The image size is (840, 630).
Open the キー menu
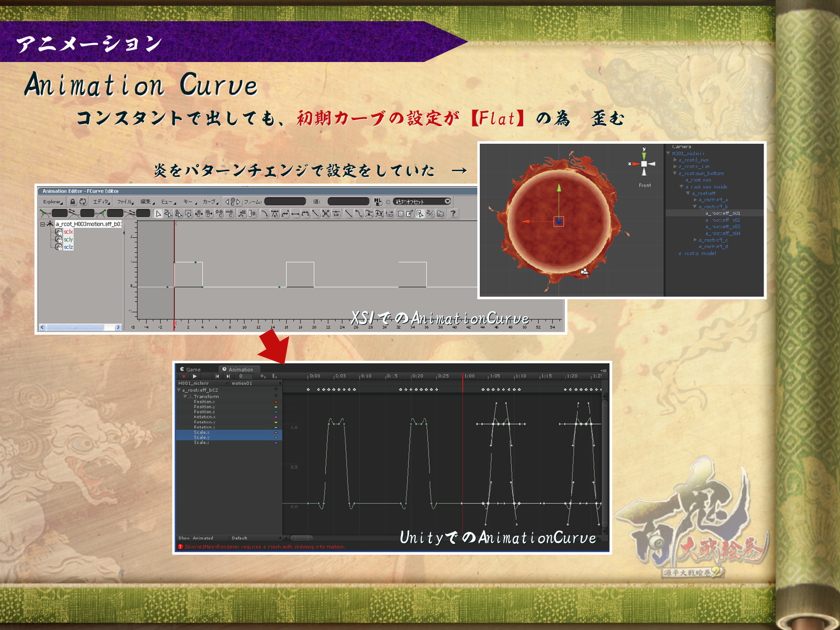tap(190, 202)
